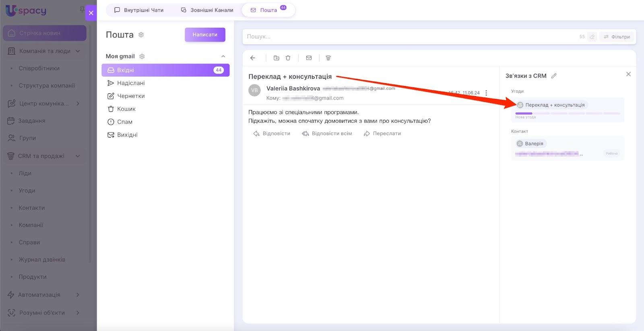644x331 pixels.
Task: Click Відповісти to reply to email
Action: tap(272, 134)
